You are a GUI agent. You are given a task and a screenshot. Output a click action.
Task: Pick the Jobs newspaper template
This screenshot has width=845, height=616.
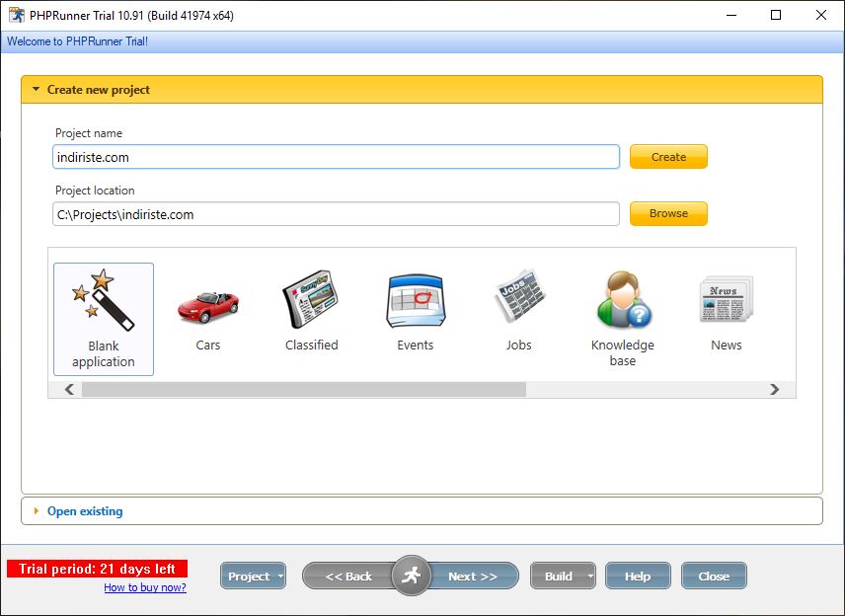click(519, 295)
